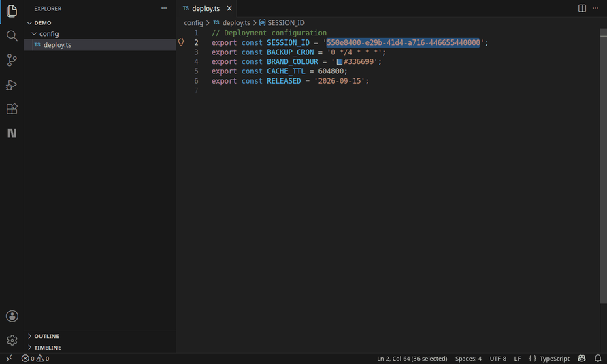607x364 pixels.
Task: Click the config breadcrumb segment
Action: tap(193, 23)
